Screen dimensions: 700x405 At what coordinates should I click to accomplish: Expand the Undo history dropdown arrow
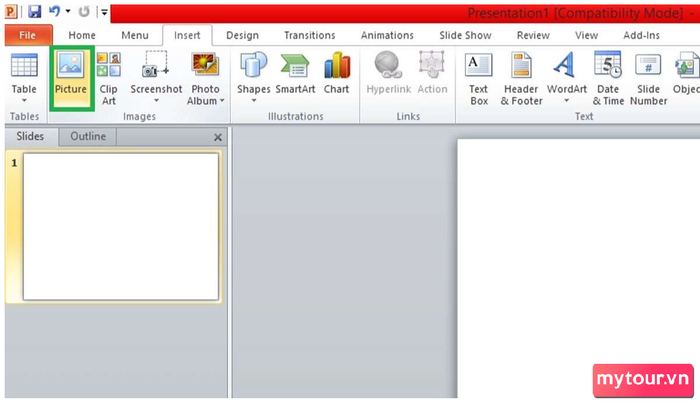(68, 11)
